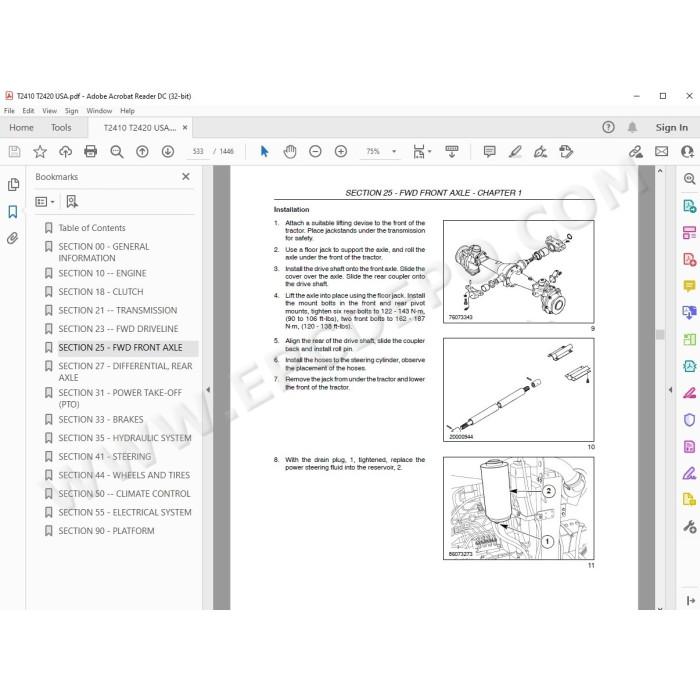Share a link icon

636,152
